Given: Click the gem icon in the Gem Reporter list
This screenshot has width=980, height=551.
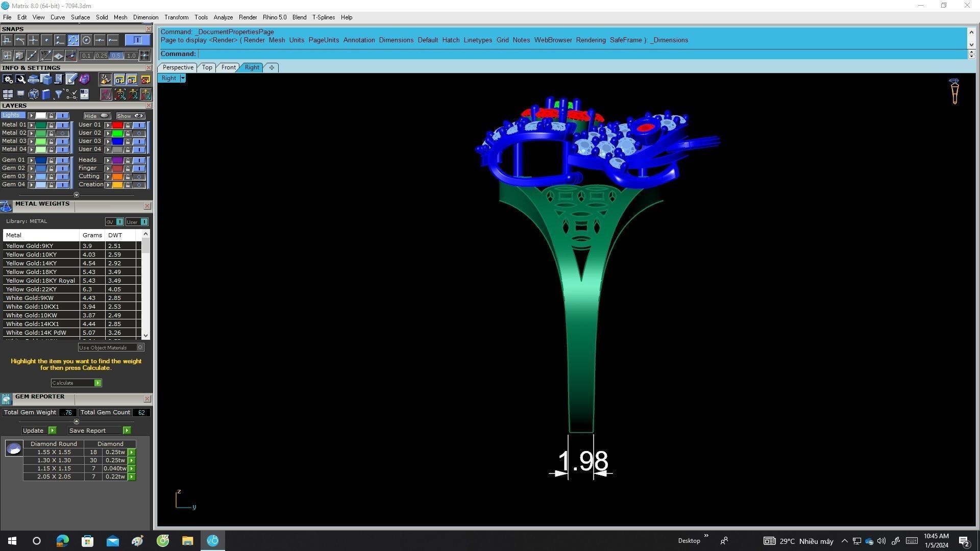Looking at the screenshot, I should click(14, 449).
